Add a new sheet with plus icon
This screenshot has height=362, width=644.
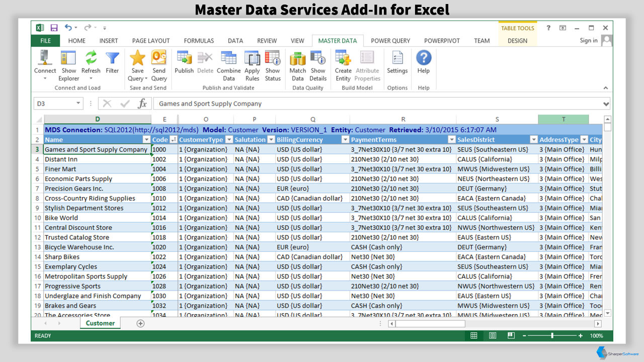point(141,323)
